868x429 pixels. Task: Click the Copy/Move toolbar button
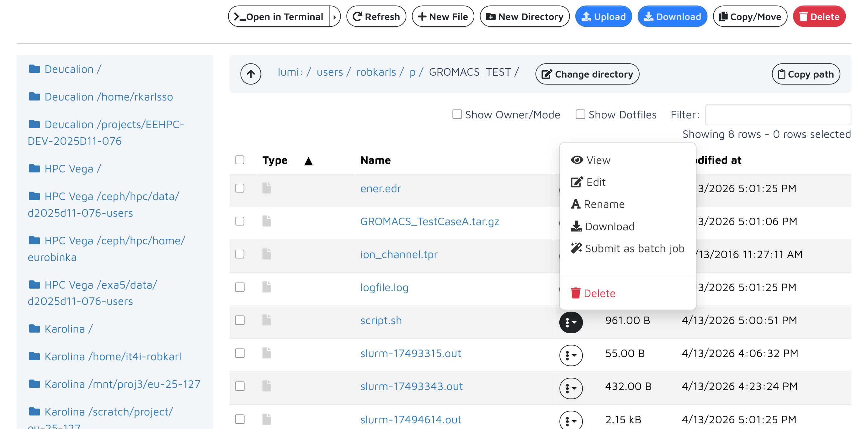click(x=750, y=17)
